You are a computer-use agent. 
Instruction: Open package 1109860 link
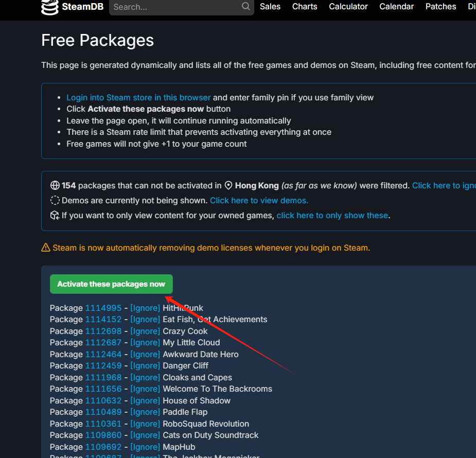pos(103,435)
